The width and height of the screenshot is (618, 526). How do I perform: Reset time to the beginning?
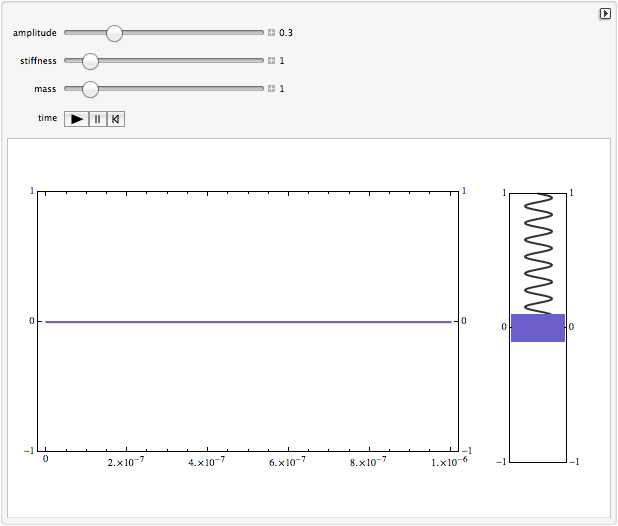point(115,119)
